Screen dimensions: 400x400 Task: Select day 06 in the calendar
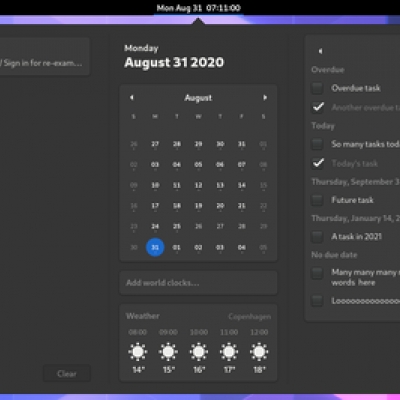coord(220,165)
